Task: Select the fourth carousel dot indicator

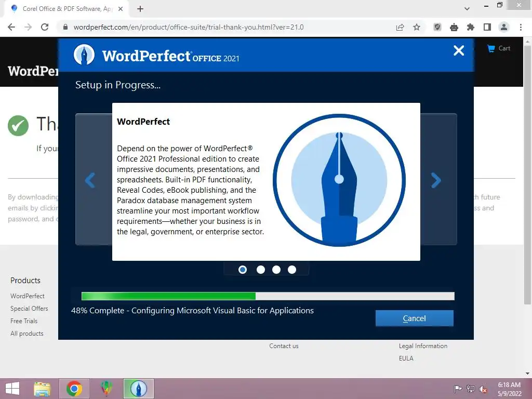Action: (x=292, y=270)
